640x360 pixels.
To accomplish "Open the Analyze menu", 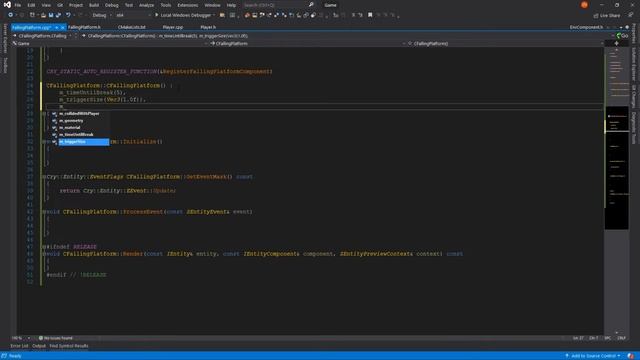I will coord(146,5).
